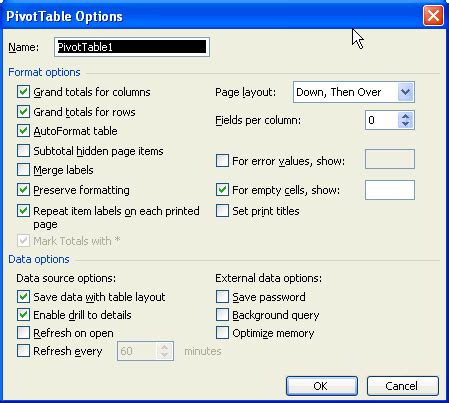Viewport: 449px width, 403px height.
Task: Toggle Preserve formatting checkbox
Action: (x=23, y=190)
